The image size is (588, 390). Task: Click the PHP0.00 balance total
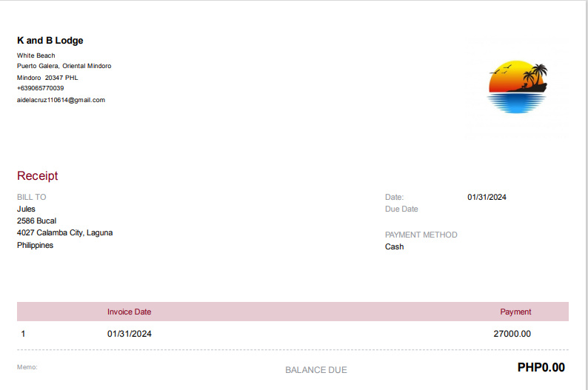(x=541, y=367)
